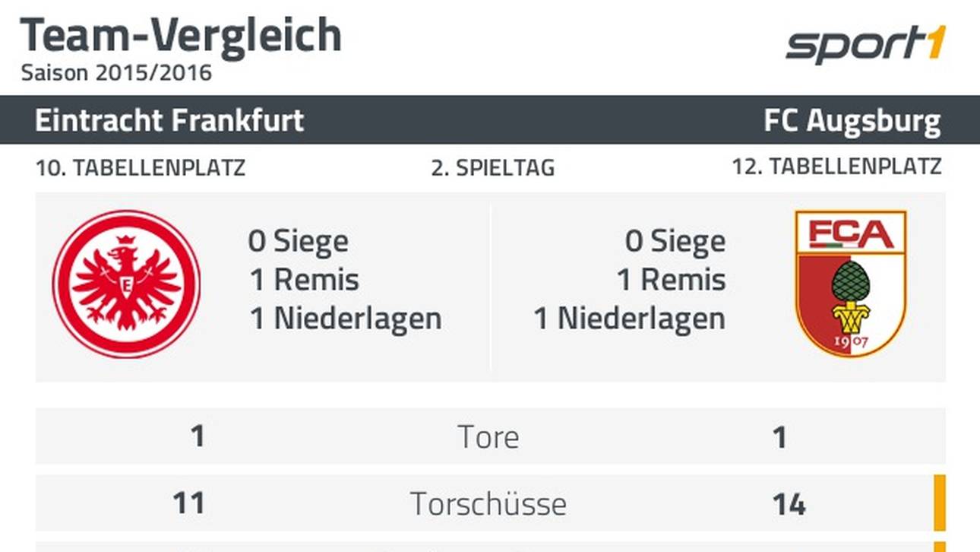Click the orange bar beside Torschüsse row
980x552 pixels.
pyautogui.click(x=940, y=503)
